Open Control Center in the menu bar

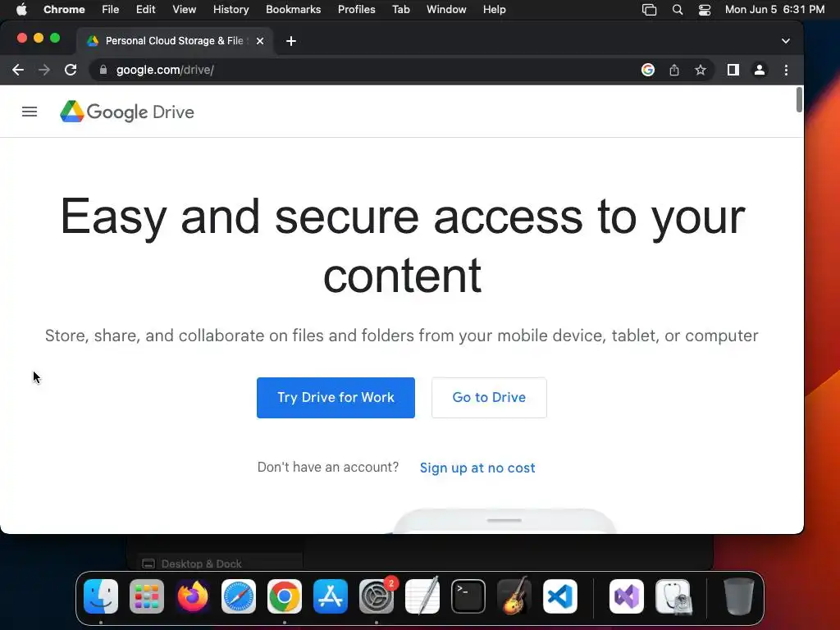point(705,9)
